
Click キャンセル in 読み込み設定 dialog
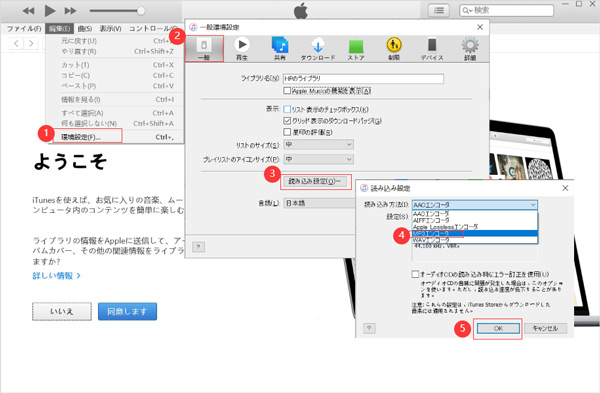pos(545,328)
